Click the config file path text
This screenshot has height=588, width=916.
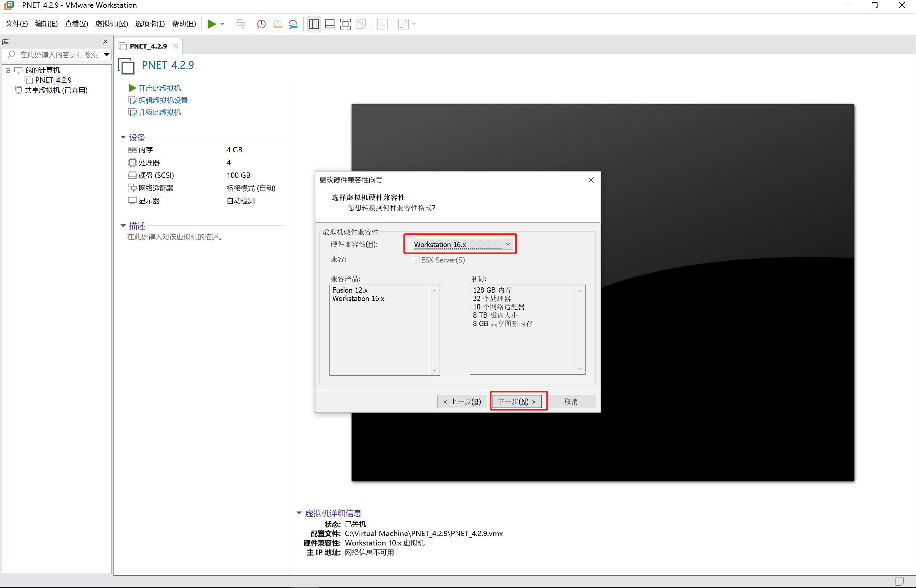(x=424, y=533)
